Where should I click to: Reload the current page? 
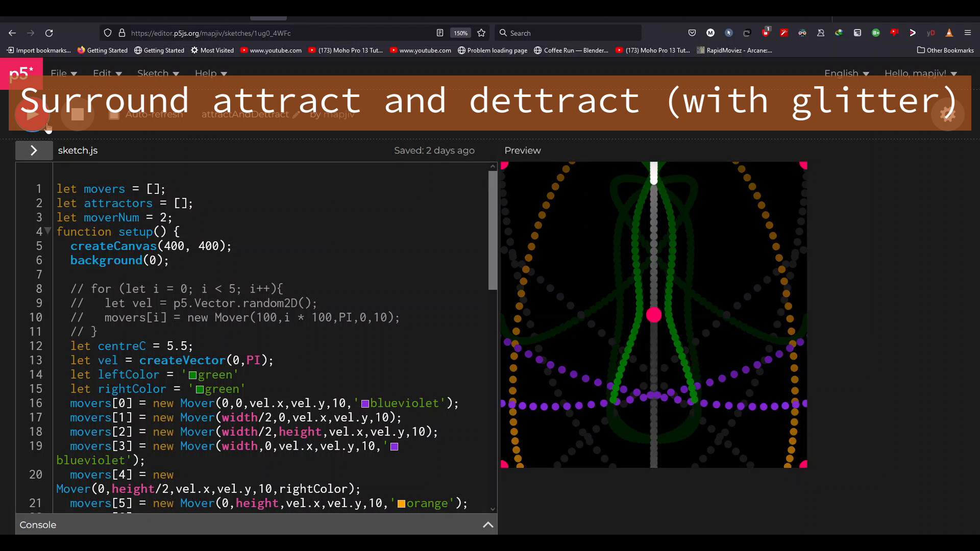point(49,33)
